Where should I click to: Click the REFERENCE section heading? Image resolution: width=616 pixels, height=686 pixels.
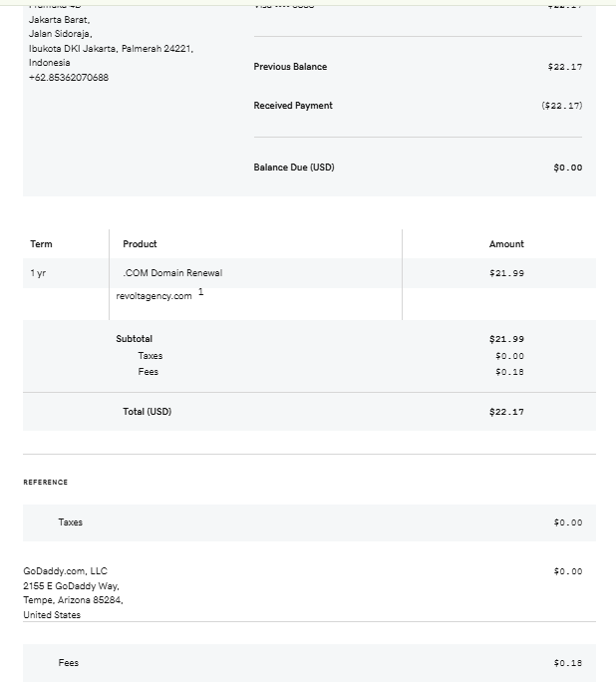click(46, 483)
